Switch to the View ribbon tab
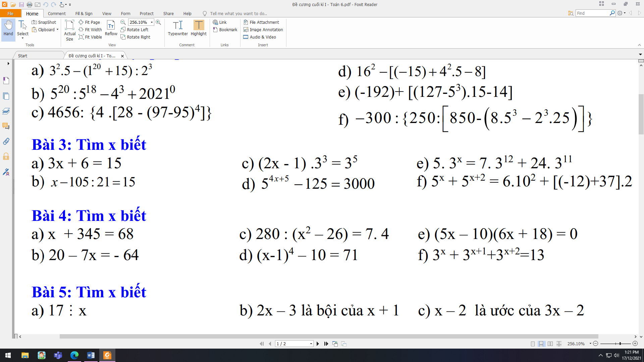The image size is (644, 362). pos(107,13)
